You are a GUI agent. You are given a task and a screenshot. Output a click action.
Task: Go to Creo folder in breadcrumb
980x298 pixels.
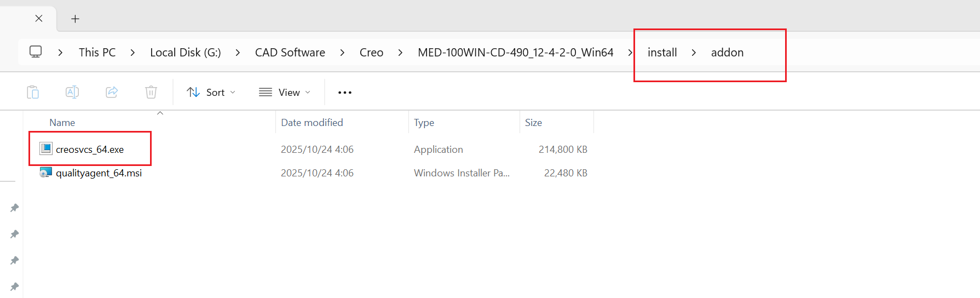[x=371, y=53]
